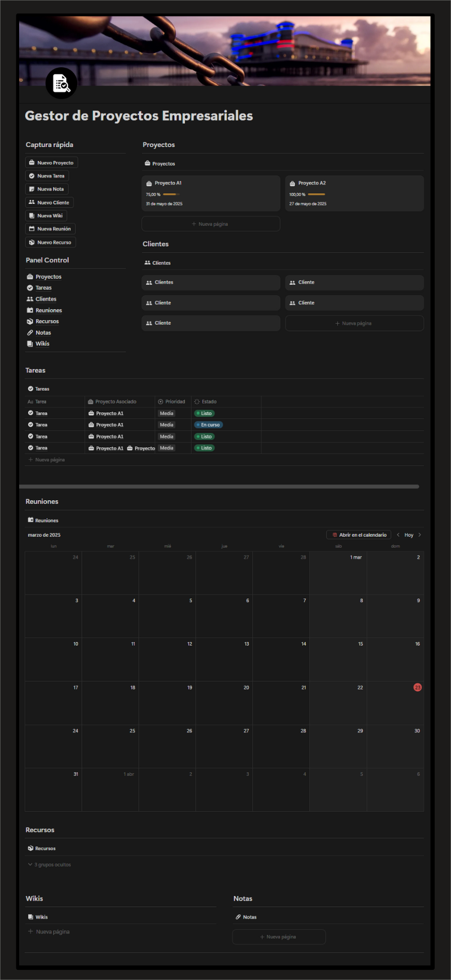
Task: Open Proyectos link in Panel Control
Action: [x=44, y=277]
